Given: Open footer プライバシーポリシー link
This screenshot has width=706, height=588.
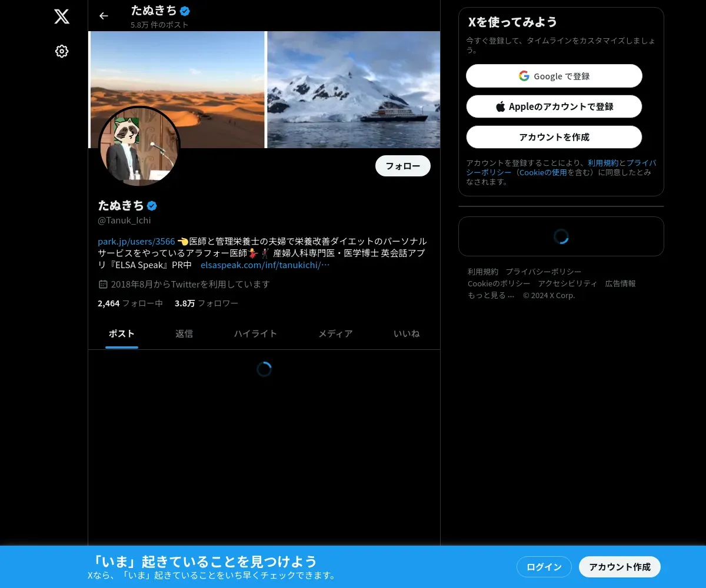Looking at the screenshot, I should click(544, 272).
